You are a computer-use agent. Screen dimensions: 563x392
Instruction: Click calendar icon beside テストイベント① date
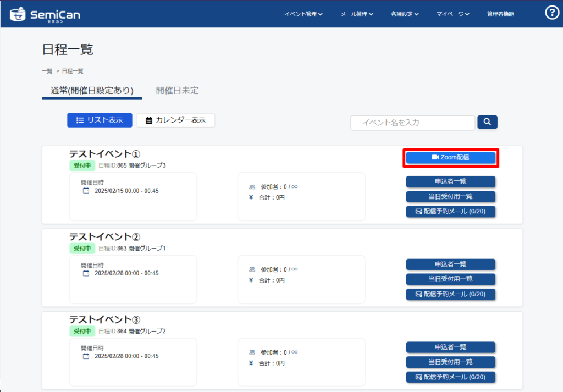[x=85, y=191]
